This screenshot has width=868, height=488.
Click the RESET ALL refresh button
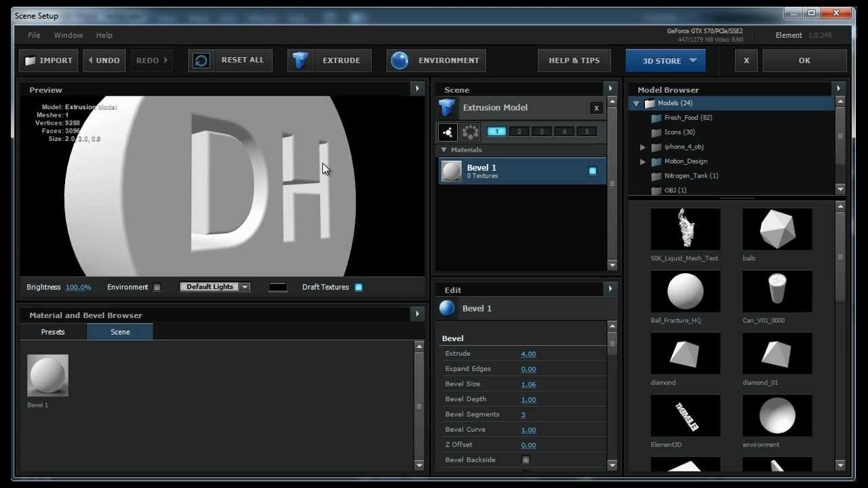231,60
